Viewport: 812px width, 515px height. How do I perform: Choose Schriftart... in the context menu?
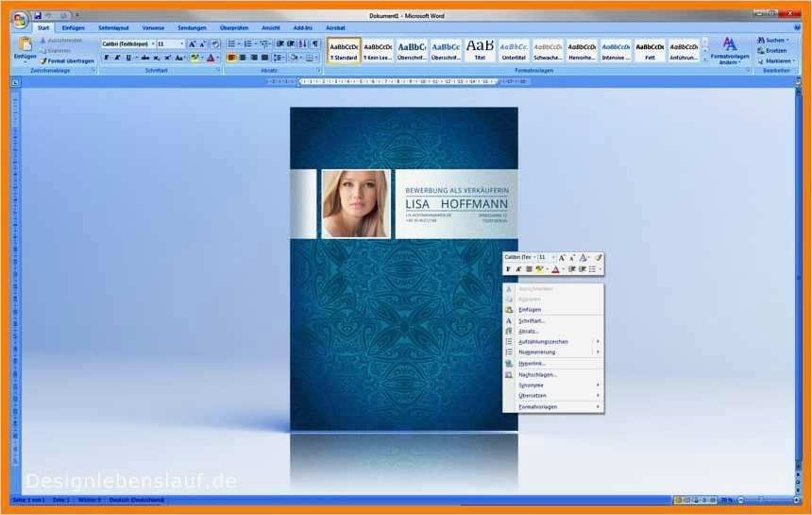click(x=553, y=321)
